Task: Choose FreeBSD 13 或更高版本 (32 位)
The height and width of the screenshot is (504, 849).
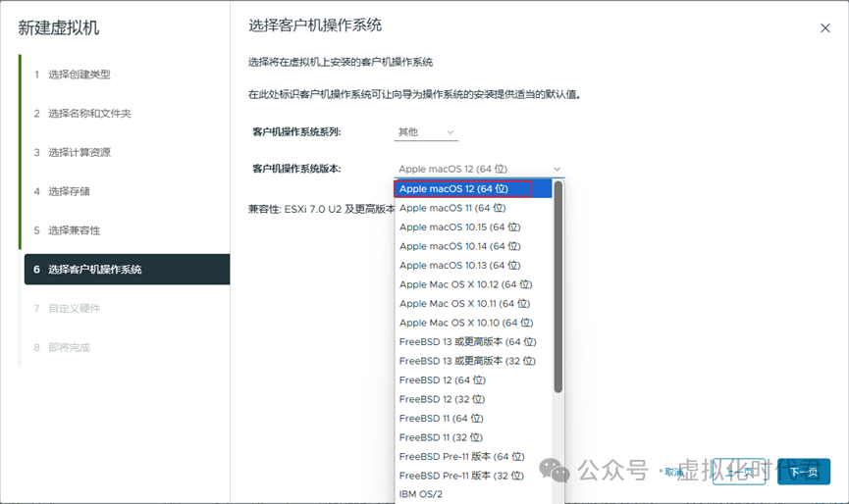Action: pyautogui.click(x=473, y=361)
